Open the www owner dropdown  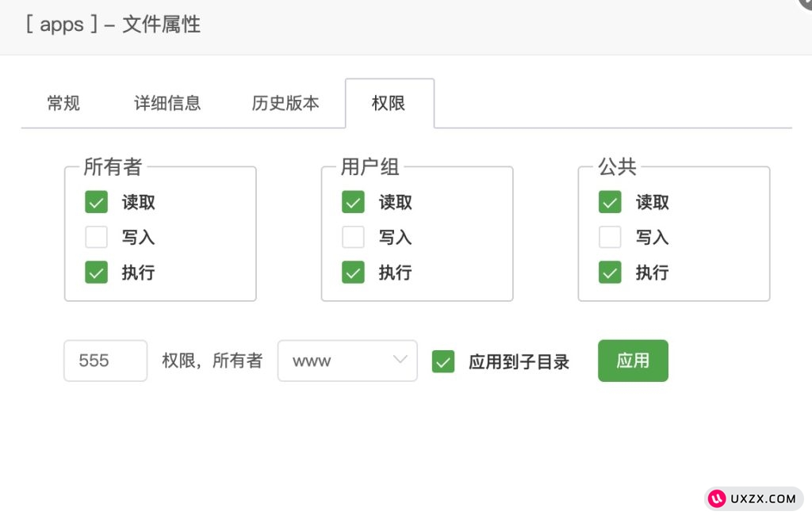pyautogui.click(x=347, y=361)
